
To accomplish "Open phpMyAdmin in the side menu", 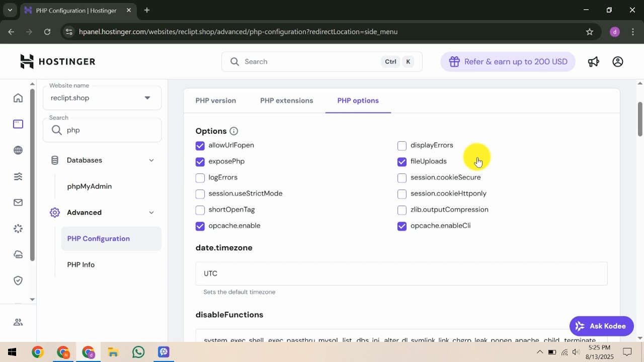I will tap(90, 187).
